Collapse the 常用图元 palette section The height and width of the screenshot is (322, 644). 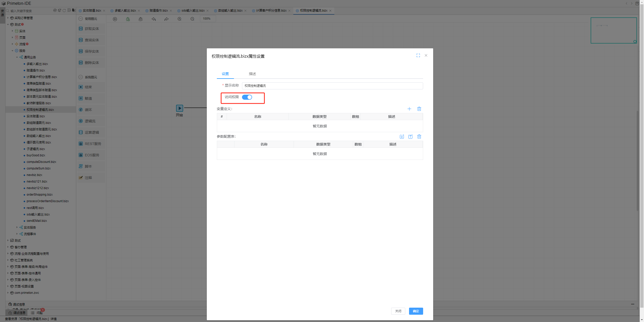(81, 19)
